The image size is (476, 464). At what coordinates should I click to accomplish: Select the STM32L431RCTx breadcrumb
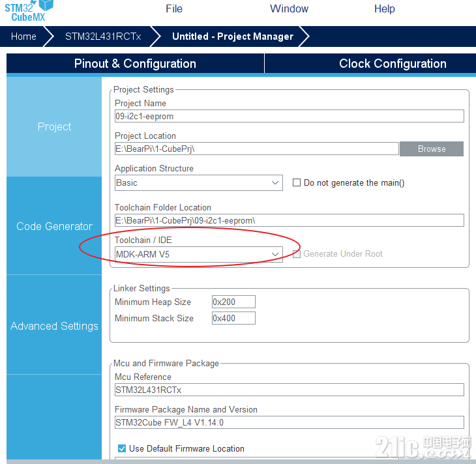point(103,36)
